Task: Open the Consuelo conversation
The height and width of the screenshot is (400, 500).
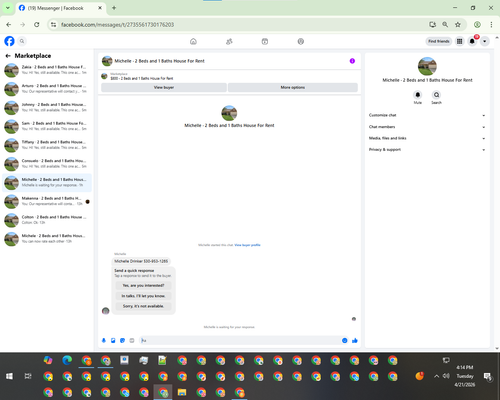Action: point(47,164)
